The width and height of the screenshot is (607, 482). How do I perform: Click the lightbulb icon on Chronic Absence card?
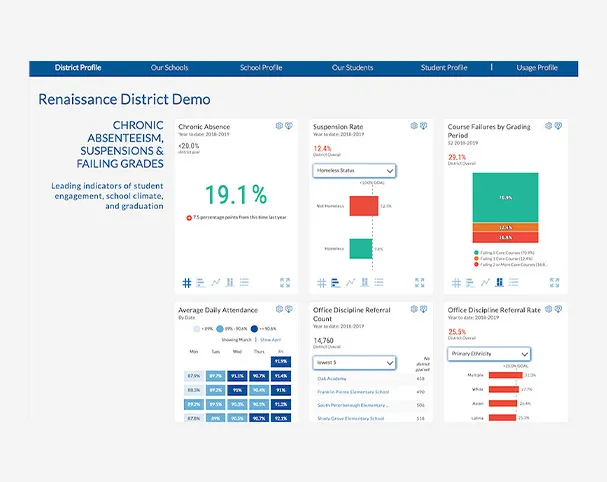click(x=289, y=126)
